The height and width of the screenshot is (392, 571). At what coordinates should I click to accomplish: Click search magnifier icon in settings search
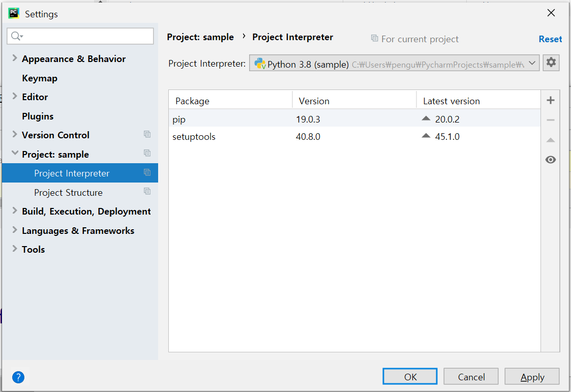(x=17, y=36)
